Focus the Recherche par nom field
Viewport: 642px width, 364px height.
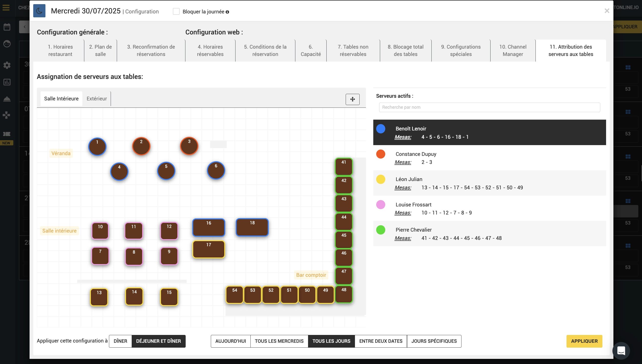coord(489,107)
